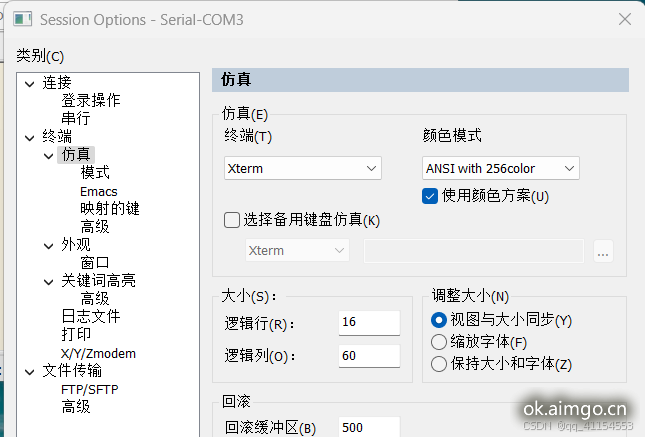Open 串行 settings in the tree
The height and width of the screenshot is (437, 645).
pyautogui.click(x=75, y=118)
